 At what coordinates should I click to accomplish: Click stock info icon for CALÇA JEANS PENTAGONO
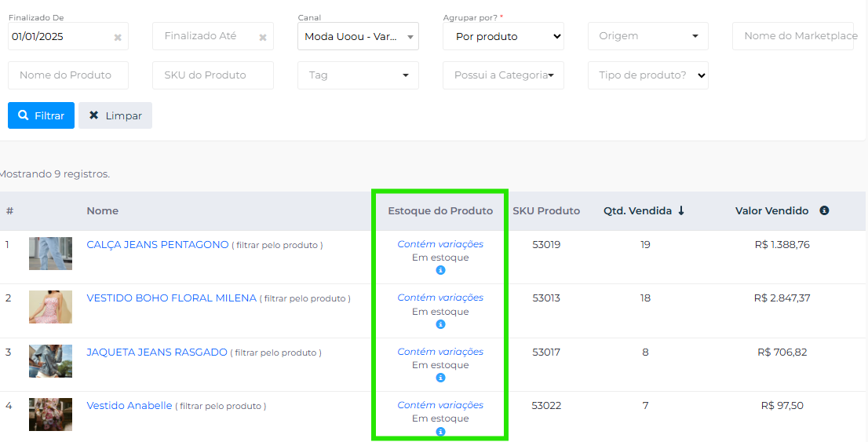pyautogui.click(x=440, y=270)
